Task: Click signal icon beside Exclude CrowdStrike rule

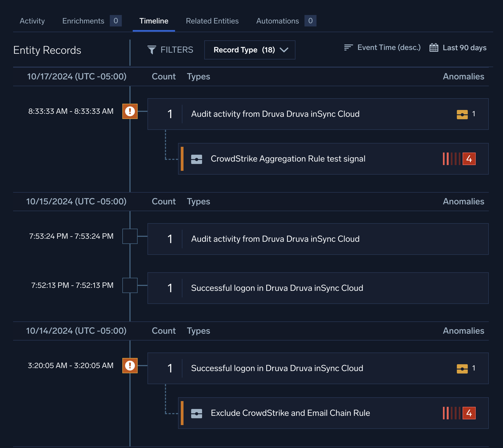Action: (196, 413)
